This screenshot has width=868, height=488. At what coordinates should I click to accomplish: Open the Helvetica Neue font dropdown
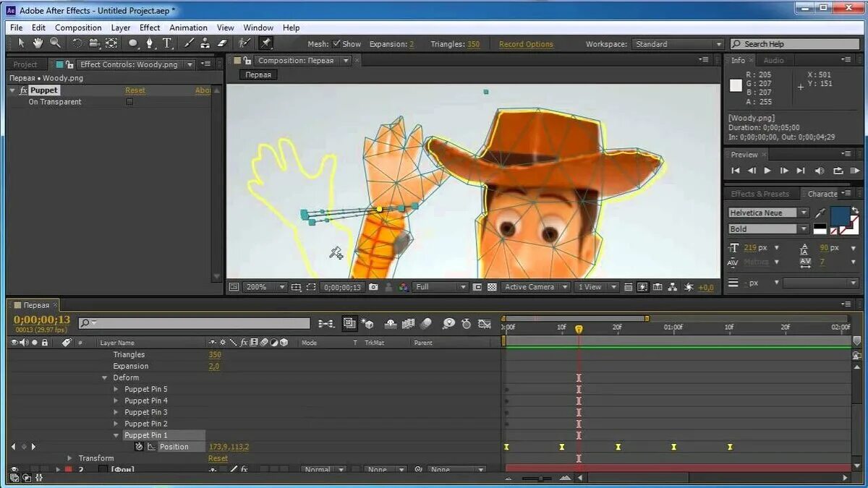pos(768,213)
